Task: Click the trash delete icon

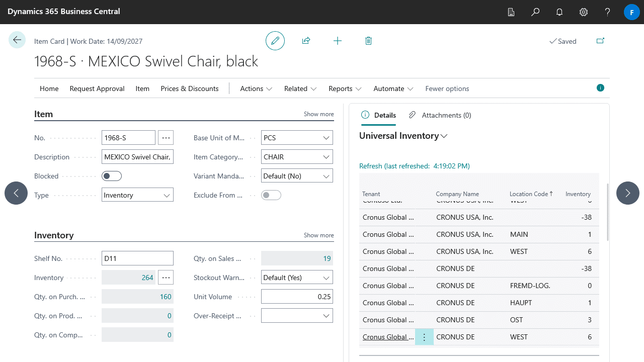Action: [x=368, y=41]
